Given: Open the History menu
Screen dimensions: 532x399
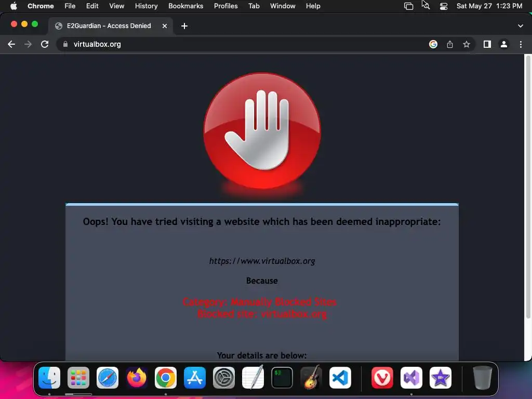Looking at the screenshot, I should click(146, 6).
